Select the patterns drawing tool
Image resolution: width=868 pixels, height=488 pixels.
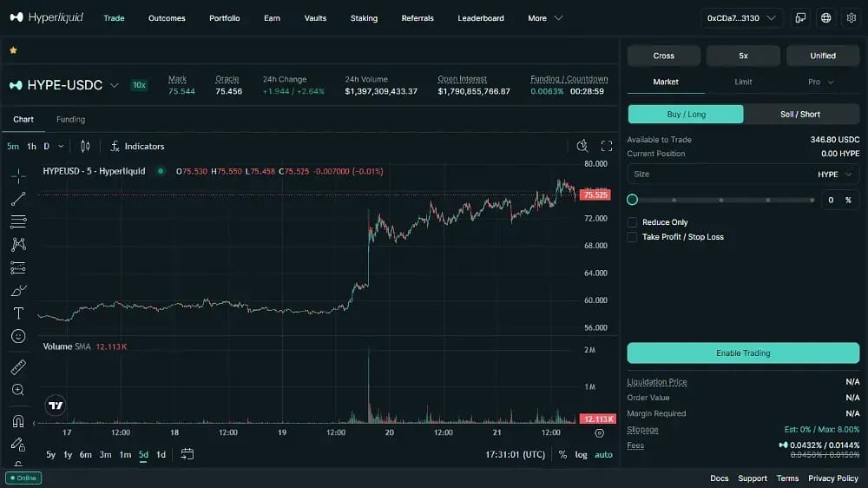click(x=18, y=244)
